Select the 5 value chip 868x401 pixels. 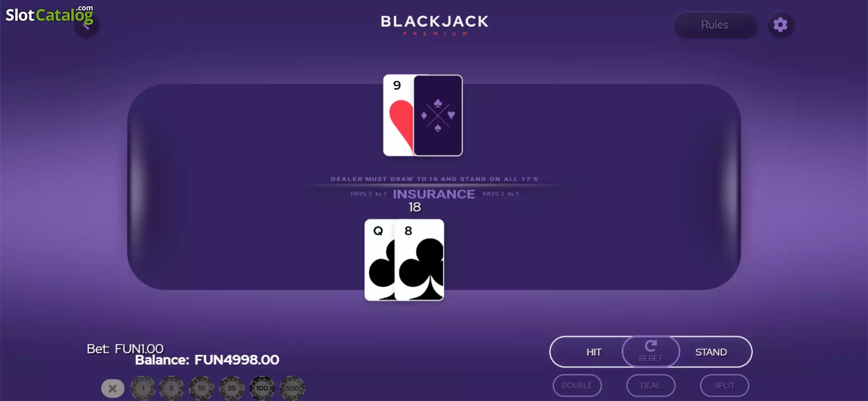pyautogui.click(x=171, y=388)
